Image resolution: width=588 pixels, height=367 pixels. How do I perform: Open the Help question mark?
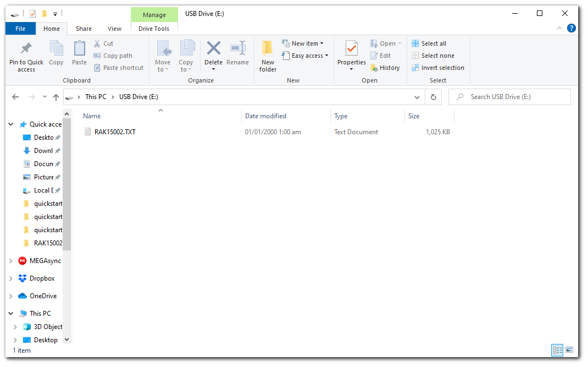click(x=571, y=28)
